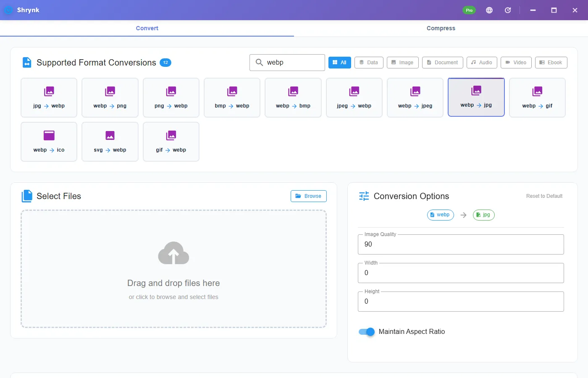
Task: Switch to the Convert tab
Action: coord(147,28)
